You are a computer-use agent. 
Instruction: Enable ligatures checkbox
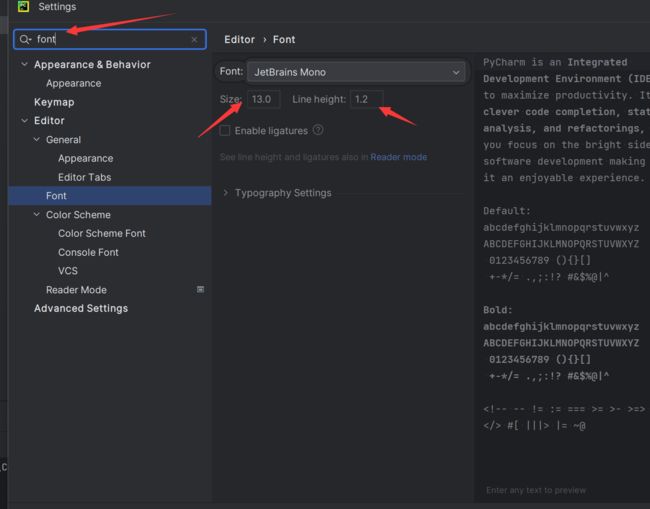tap(225, 131)
